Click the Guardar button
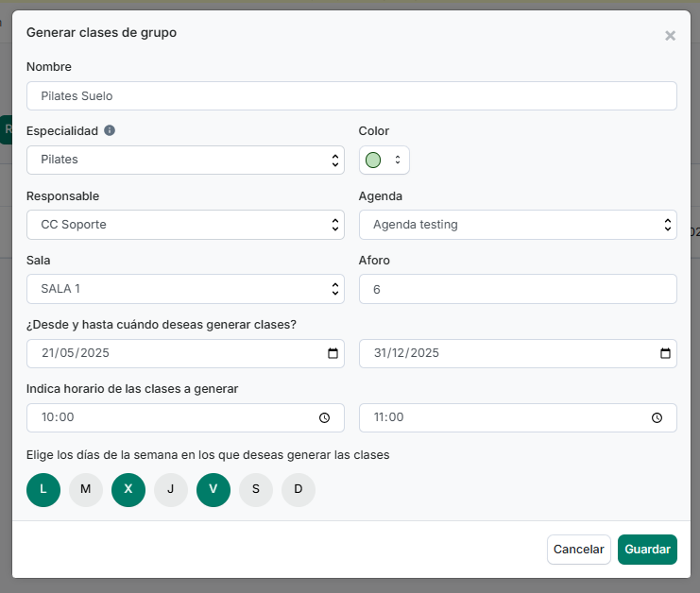Screen dimensions: 700x593 [x=647, y=550]
